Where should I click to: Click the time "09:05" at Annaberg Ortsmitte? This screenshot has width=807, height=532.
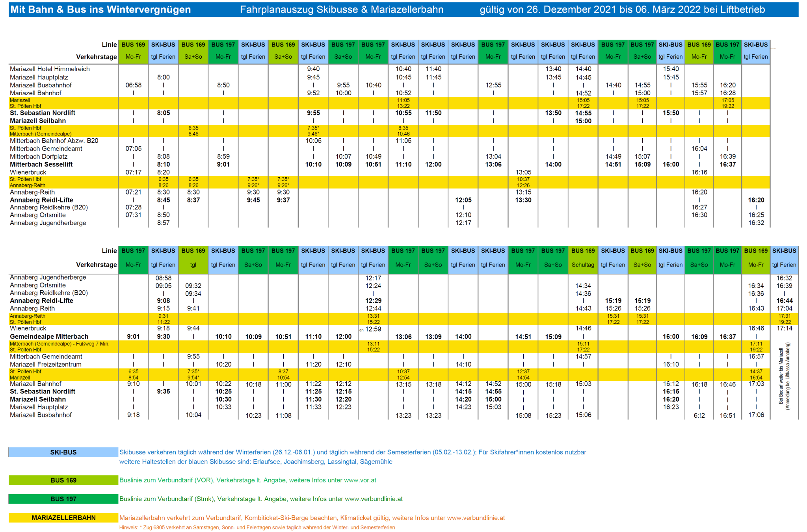tap(164, 286)
